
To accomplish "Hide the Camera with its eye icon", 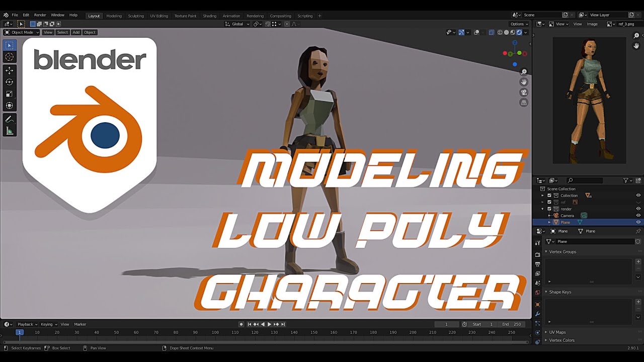I will 638,215.
